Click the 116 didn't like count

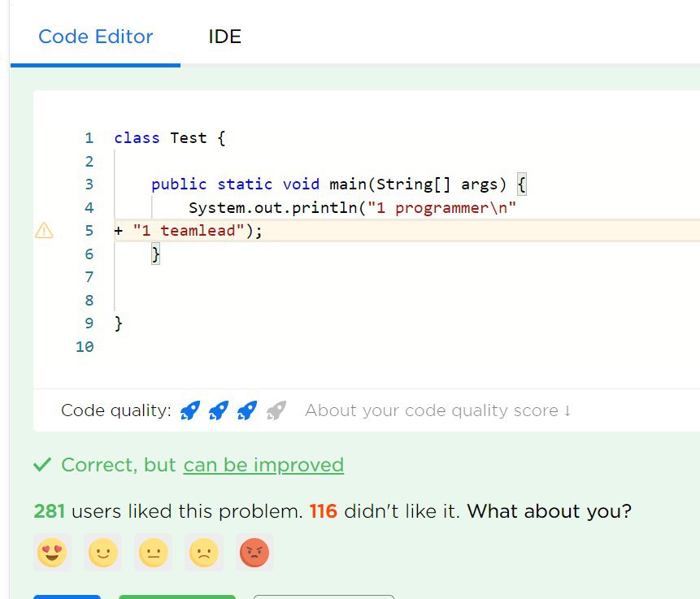coord(324,511)
